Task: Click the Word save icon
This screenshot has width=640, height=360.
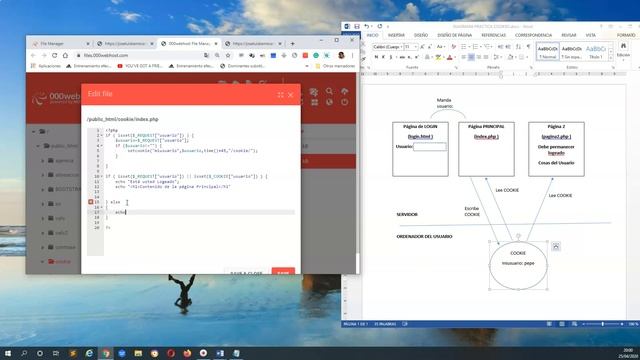Action: [357, 27]
